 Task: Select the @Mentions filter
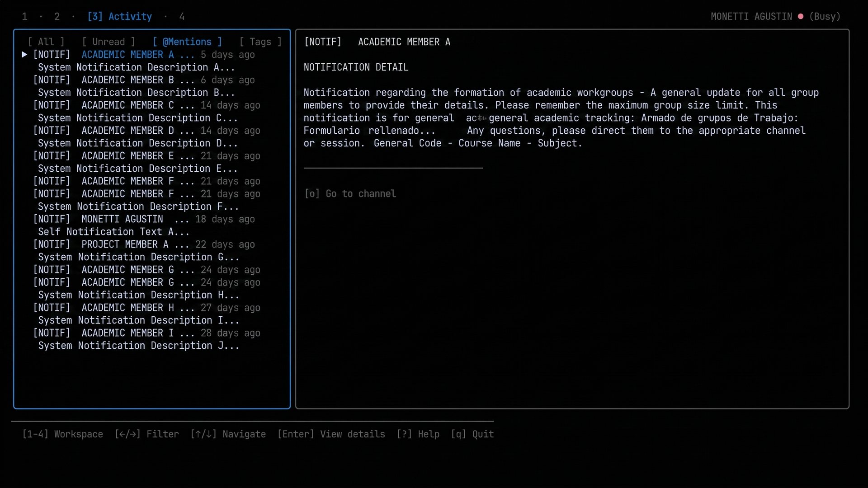click(x=187, y=42)
